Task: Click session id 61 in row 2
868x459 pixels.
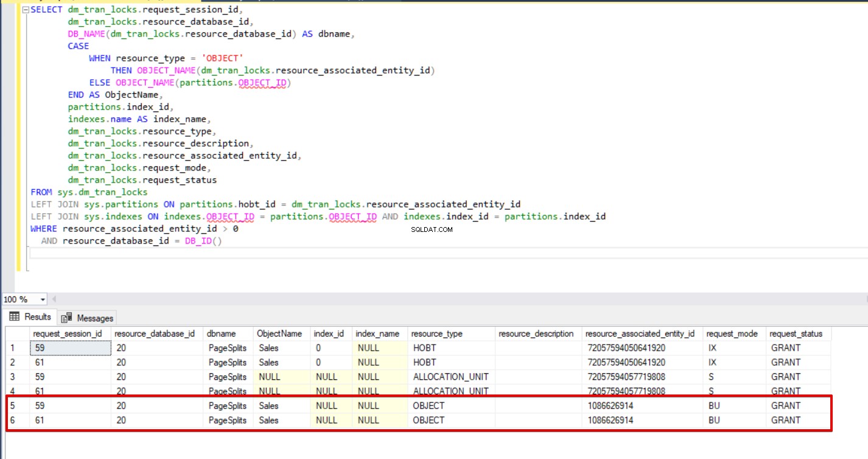Action: (71, 362)
